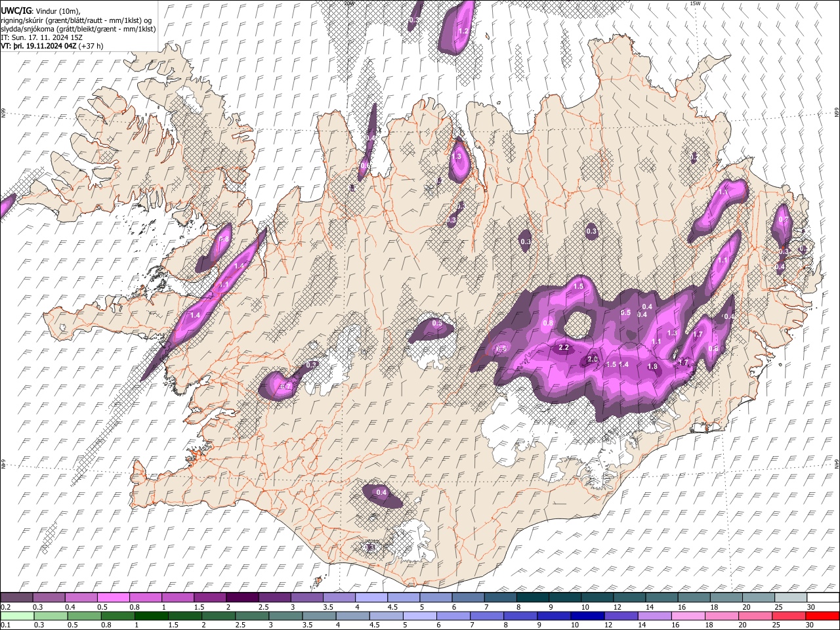840x630 pixels.
Task: Click the pale green 0.1–0.3 rain swatch
Action: point(16,616)
